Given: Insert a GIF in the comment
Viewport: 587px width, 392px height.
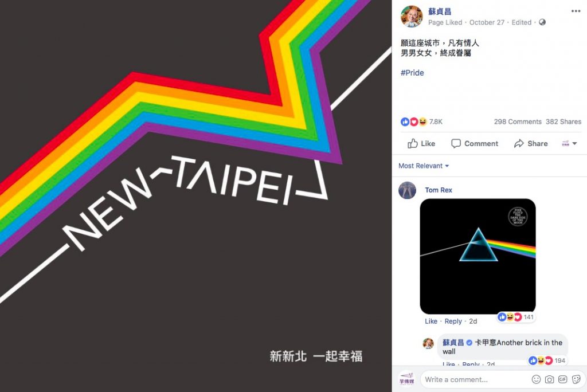Looking at the screenshot, I should pyautogui.click(x=563, y=379).
